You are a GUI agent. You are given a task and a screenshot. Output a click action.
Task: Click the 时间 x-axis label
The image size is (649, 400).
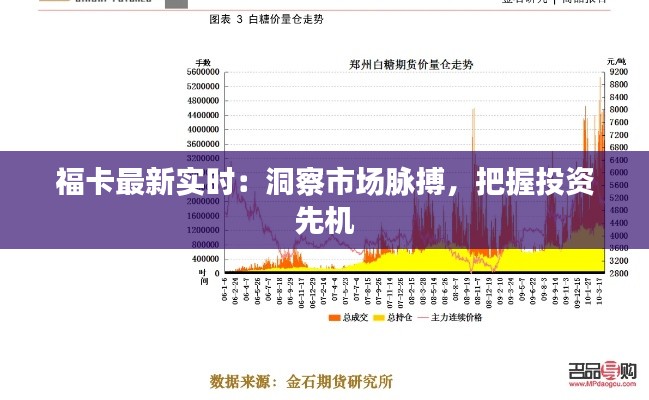click(x=203, y=277)
